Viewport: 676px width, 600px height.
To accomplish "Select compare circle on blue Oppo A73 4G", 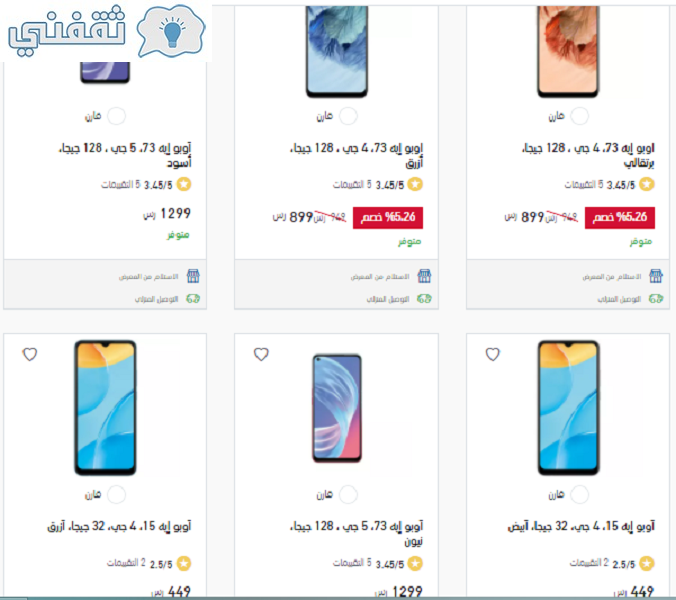I will (x=348, y=116).
